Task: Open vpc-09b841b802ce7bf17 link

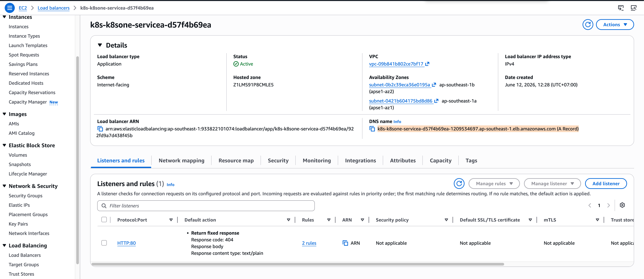Action: 396,64
